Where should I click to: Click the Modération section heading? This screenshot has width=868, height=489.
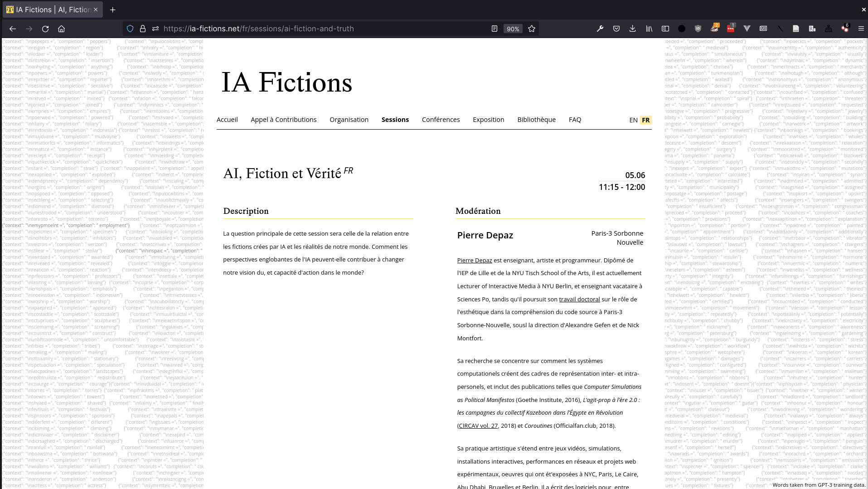(x=478, y=211)
